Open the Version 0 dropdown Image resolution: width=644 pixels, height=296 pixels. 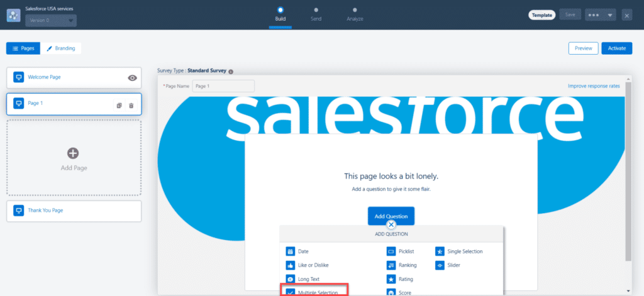(52, 21)
